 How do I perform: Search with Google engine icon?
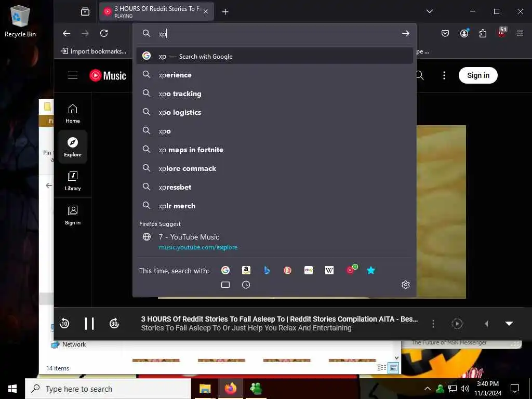coord(225,270)
